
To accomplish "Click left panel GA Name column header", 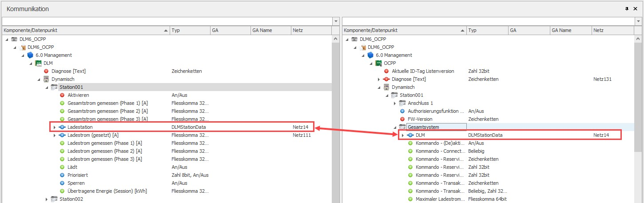I will 270,30.
